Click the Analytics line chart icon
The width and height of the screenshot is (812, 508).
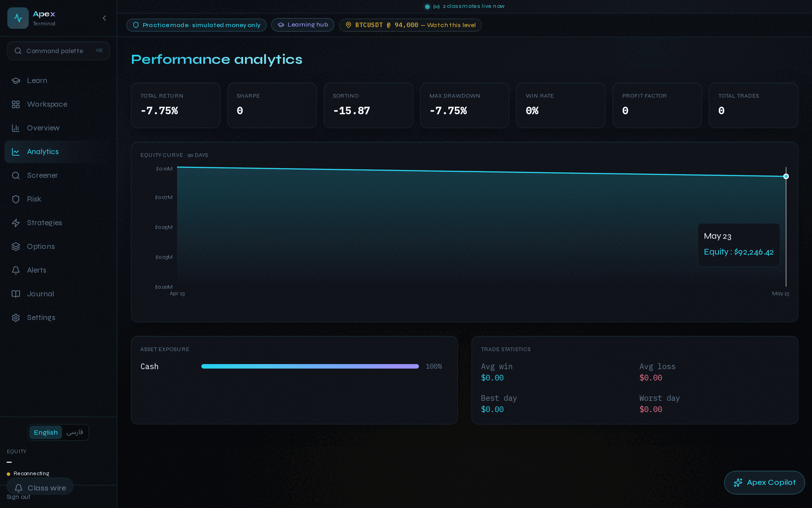pos(16,152)
